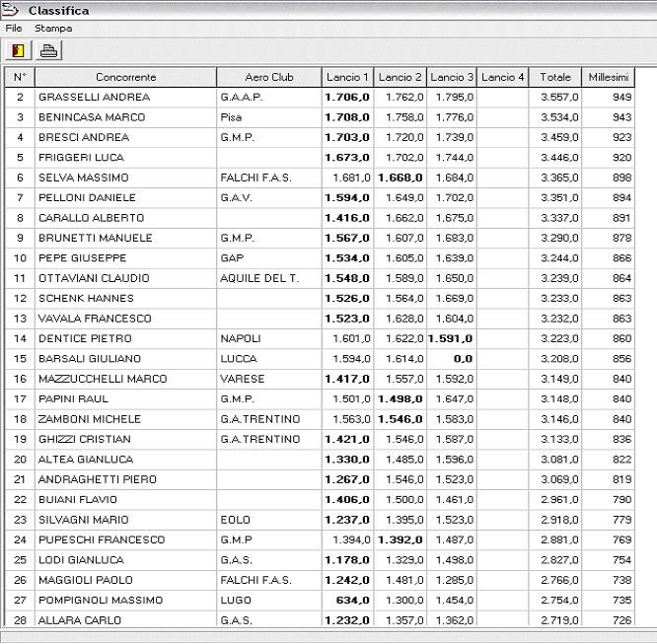Viewport: 657px width, 644px height.
Task: Click the Lancio 3 column header
Action: click(452, 77)
